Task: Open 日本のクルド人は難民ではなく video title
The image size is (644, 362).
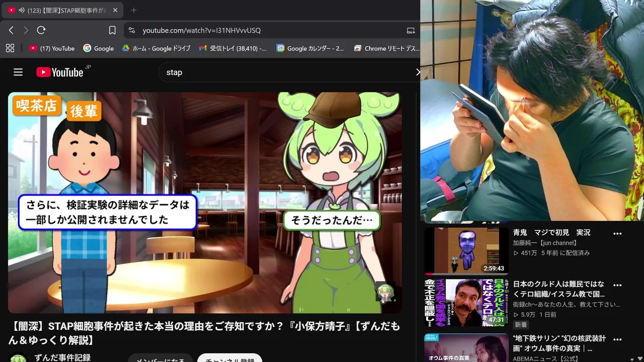Action: (x=558, y=289)
